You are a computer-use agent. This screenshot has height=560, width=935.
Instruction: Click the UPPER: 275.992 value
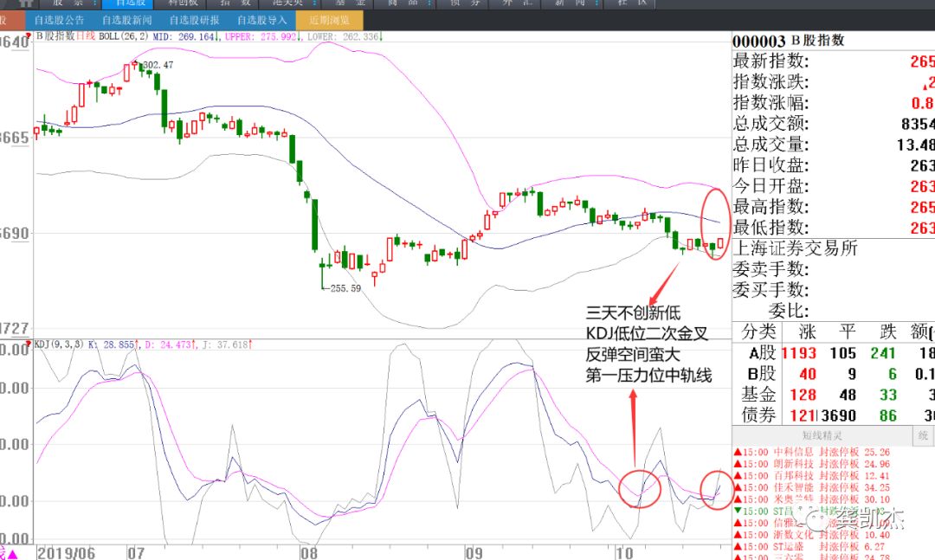pyautogui.click(x=262, y=36)
